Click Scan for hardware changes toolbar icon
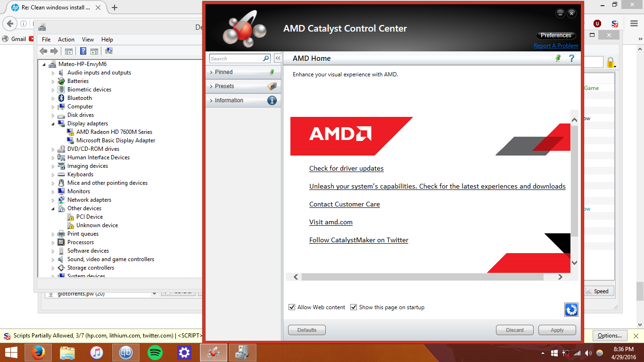 coord(109,51)
